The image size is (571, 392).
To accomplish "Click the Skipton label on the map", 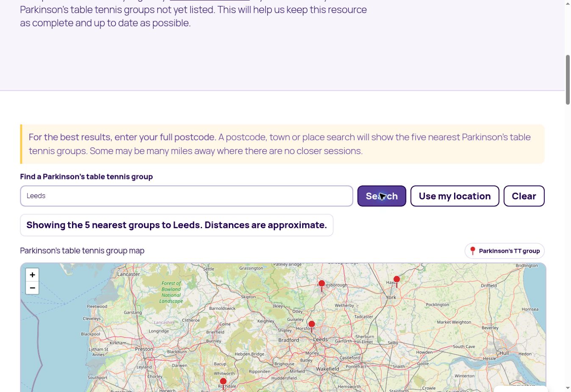I will [x=248, y=297].
